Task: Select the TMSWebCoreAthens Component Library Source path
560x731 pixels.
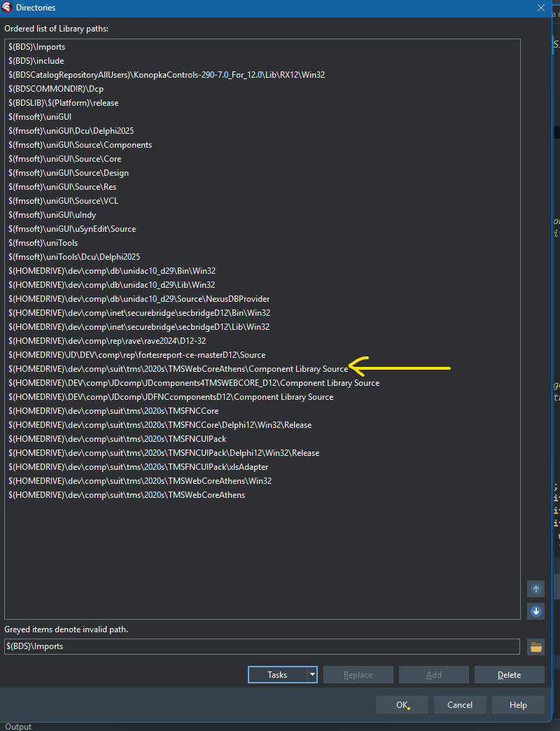Action: 178,369
